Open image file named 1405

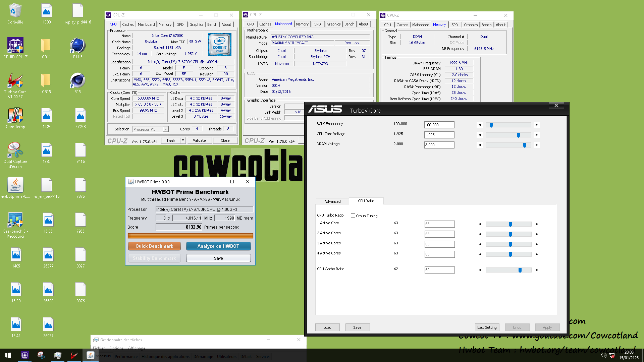pos(16,257)
